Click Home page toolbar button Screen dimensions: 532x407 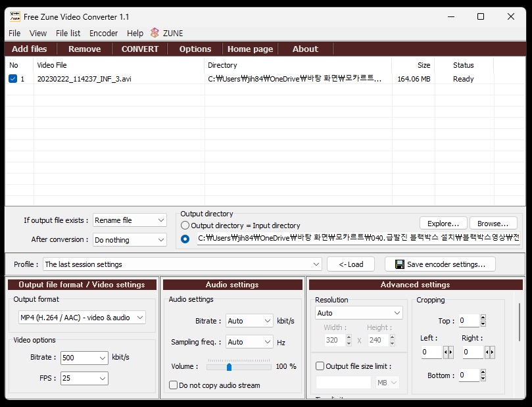tap(251, 49)
